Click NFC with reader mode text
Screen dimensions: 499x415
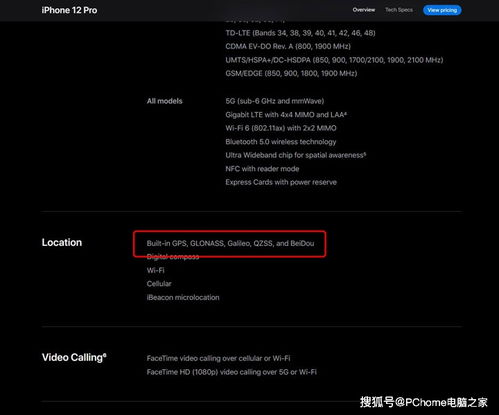[262, 169]
